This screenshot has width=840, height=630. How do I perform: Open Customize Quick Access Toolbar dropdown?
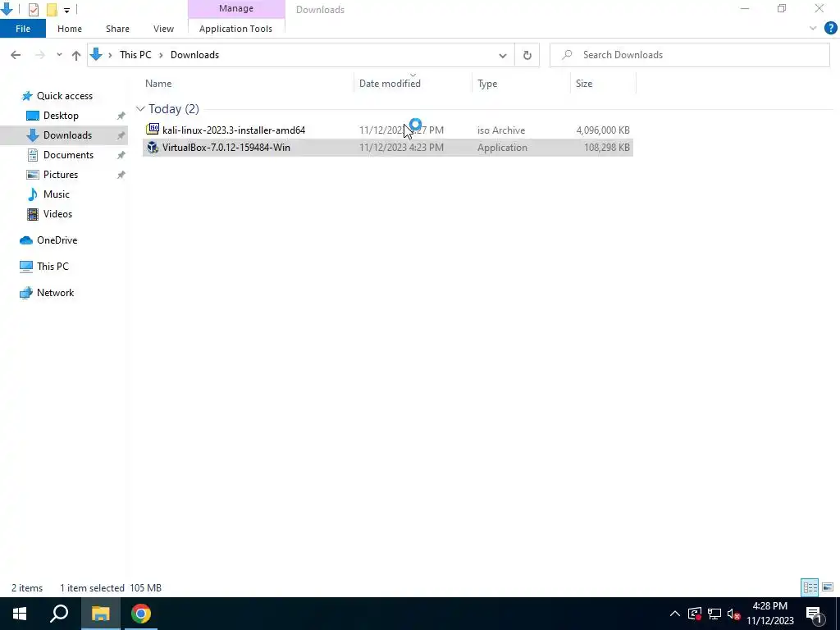pyautogui.click(x=66, y=10)
